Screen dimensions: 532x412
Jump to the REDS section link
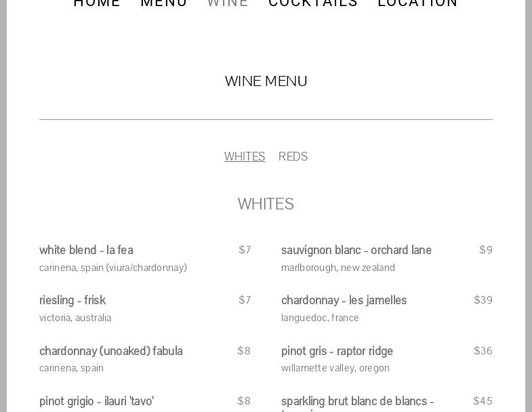293,157
